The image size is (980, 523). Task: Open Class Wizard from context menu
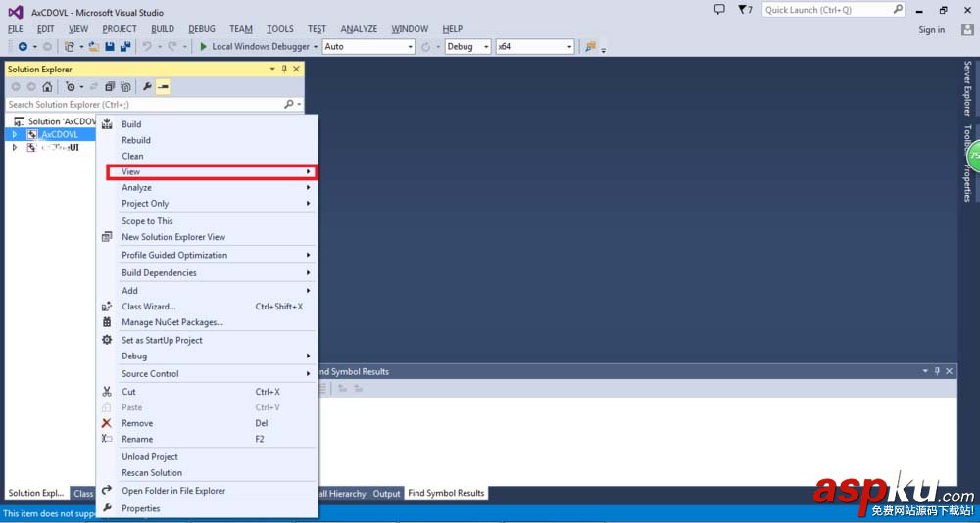click(208, 307)
